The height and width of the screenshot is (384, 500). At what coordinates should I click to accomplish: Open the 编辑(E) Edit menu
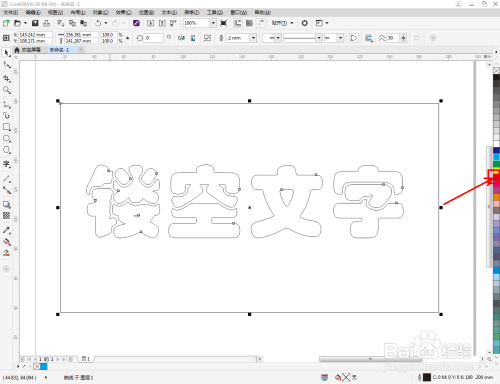pyautogui.click(x=33, y=12)
